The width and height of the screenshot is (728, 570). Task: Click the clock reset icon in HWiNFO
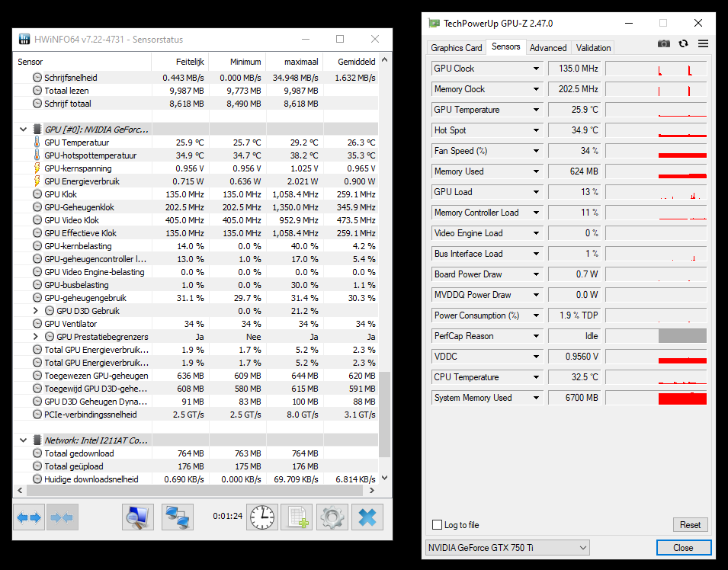pos(262,517)
